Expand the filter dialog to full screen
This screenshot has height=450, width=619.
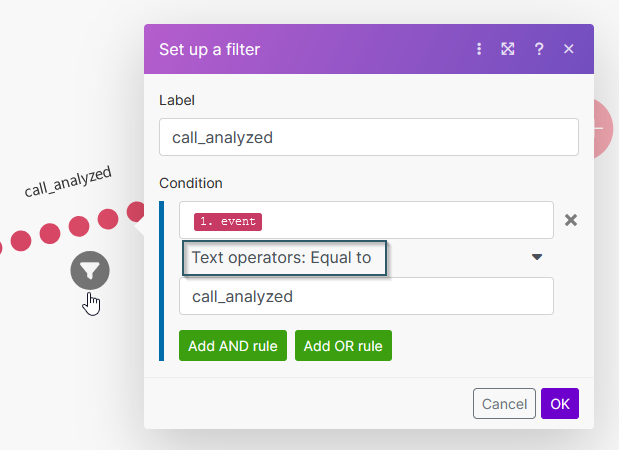(508, 48)
